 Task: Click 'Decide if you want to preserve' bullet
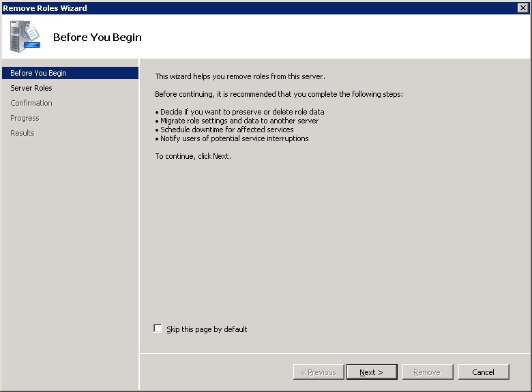point(239,112)
